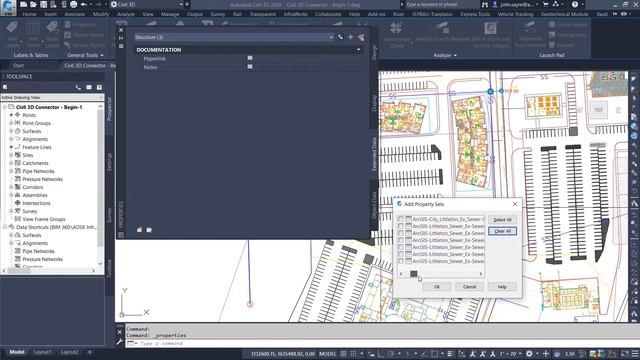Click the command line input field
Viewport: 640px width, 360px height.
pyautogui.click(x=384, y=343)
